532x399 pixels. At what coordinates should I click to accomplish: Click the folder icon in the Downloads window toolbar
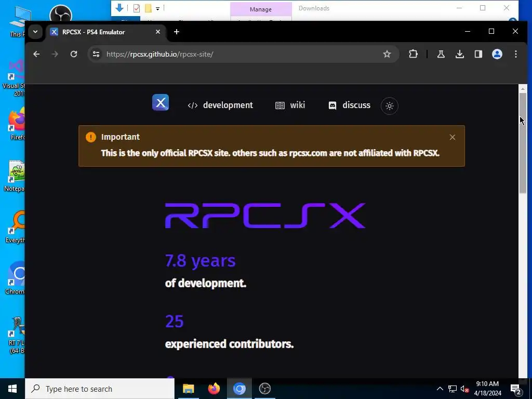click(x=148, y=8)
